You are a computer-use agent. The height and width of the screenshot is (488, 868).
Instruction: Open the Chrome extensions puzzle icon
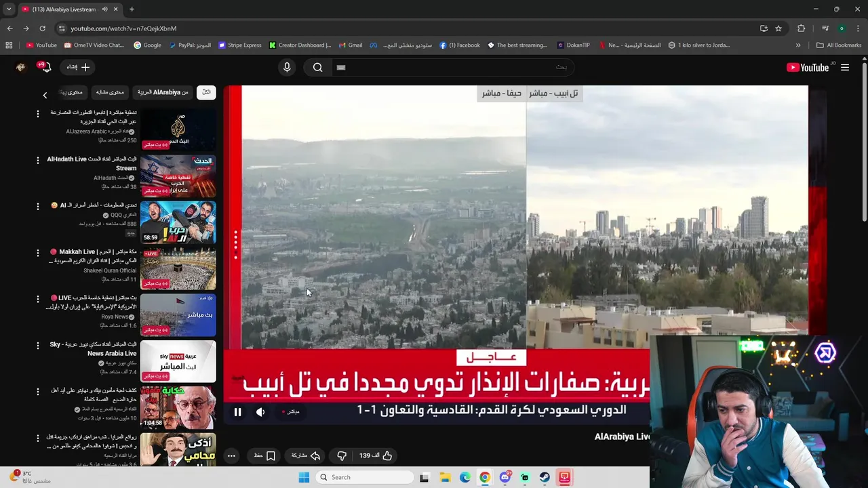coord(802,28)
